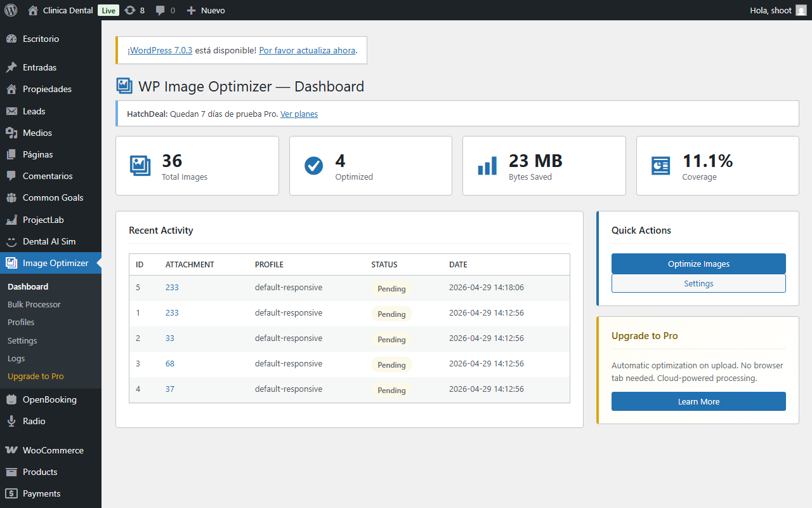
Task: Click the Dental AI Sim smile icon
Action: tap(11, 241)
